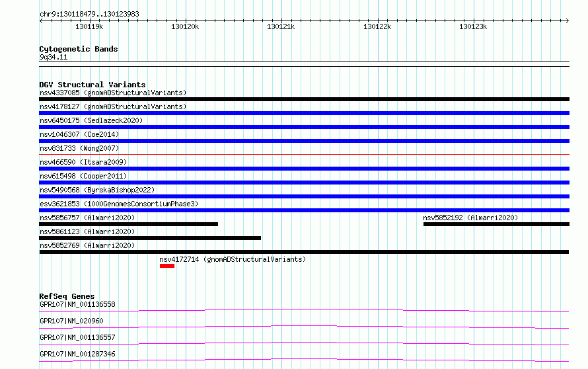
Task: Open variant nsv831733 (Wong2007) label
Action: [79, 148]
